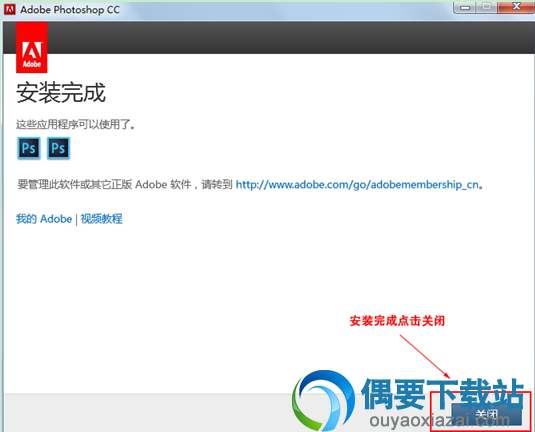This screenshot has width=535, height=432.
Task: Close the installer window with the X button
Action: tap(517, 7)
